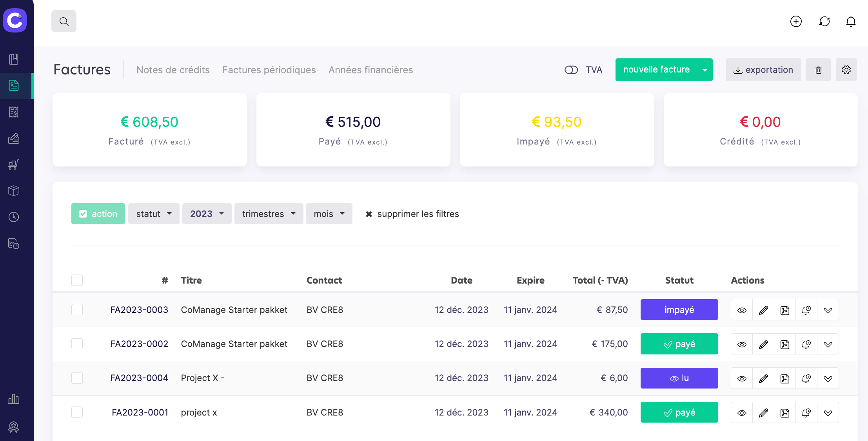Click the refresh sync icon

click(x=824, y=21)
